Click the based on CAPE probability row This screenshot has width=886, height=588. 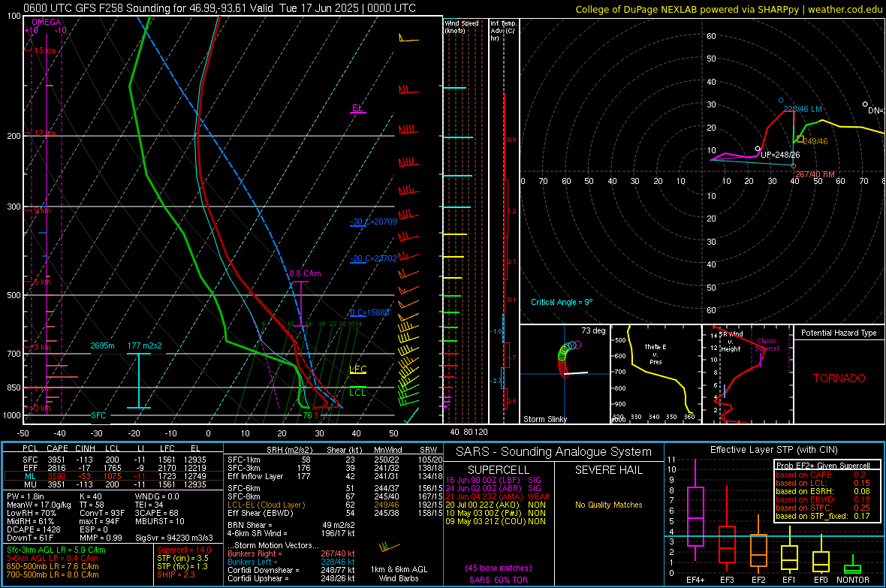pyautogui.click(x=821, y=475)
